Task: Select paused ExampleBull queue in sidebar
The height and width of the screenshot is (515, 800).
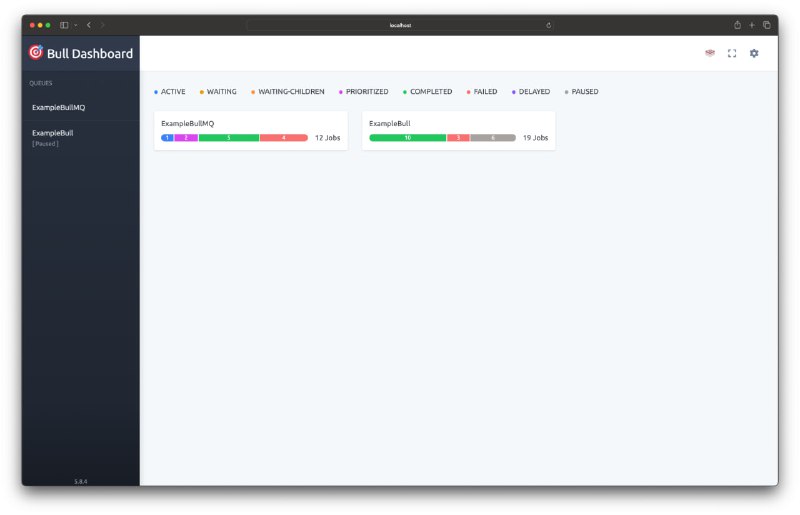Action: coord(53,133)
